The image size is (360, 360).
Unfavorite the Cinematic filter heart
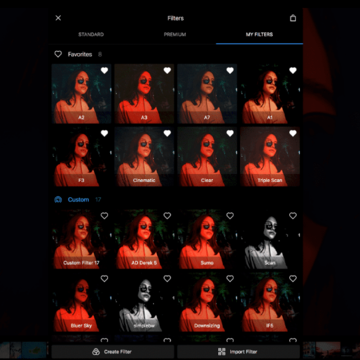coord(167,133)
